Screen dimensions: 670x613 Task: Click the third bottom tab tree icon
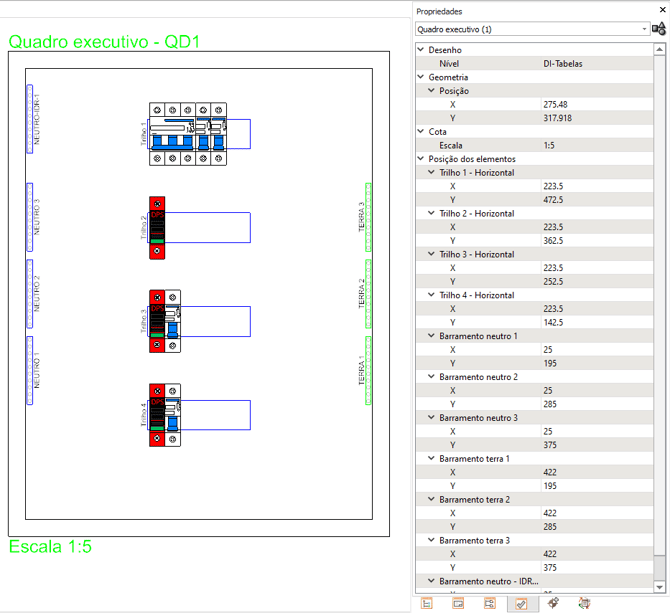click(489, 603)
